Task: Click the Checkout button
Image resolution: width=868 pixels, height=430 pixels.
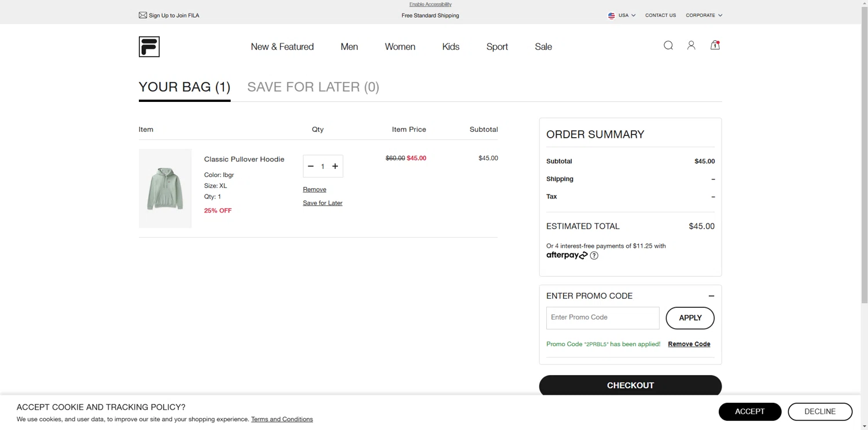Action: (630, 385)
